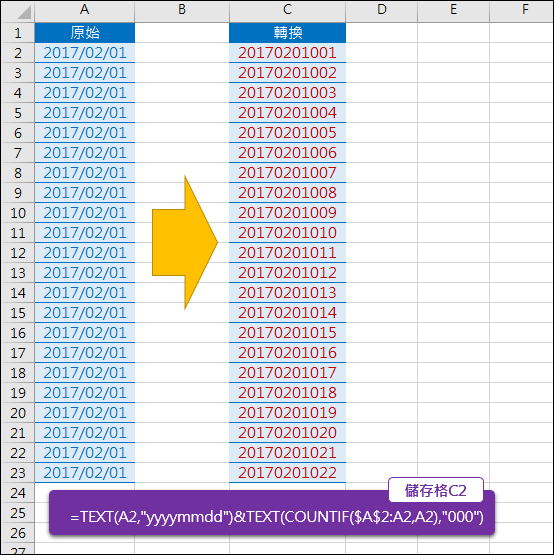This screenshot has height=555, width=554.
Task: Click the 轉換 header cell
Action: [x=287, y=33]
